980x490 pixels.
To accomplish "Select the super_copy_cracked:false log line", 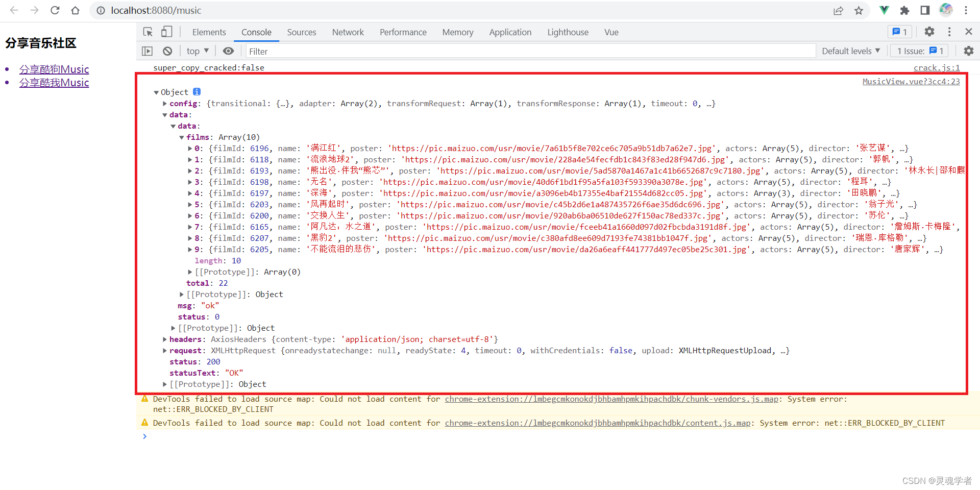I will point(209,67).
